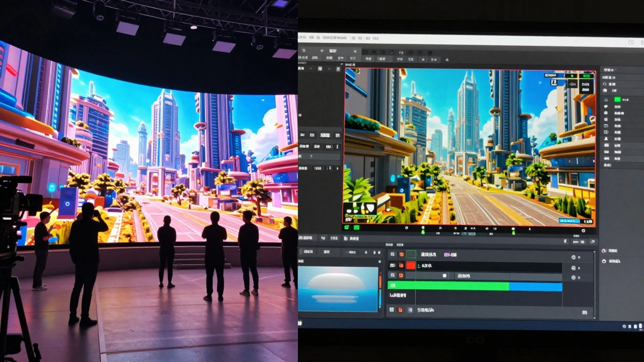Click the right green marker below the viewport
The width and height of the screenshot is (644, 362).
pyautogui.click(x=513, y=232)
